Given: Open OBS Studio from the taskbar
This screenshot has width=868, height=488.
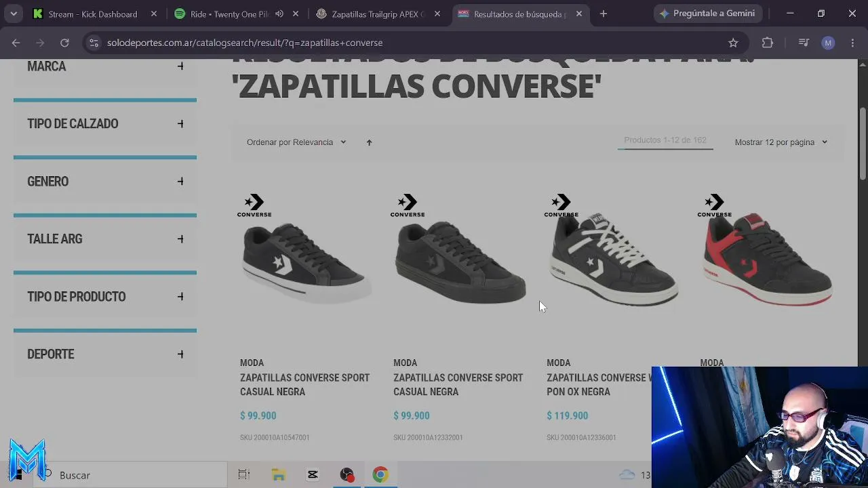Looking at the screenshot, I should pyautogui.click(x=347, y=475).
